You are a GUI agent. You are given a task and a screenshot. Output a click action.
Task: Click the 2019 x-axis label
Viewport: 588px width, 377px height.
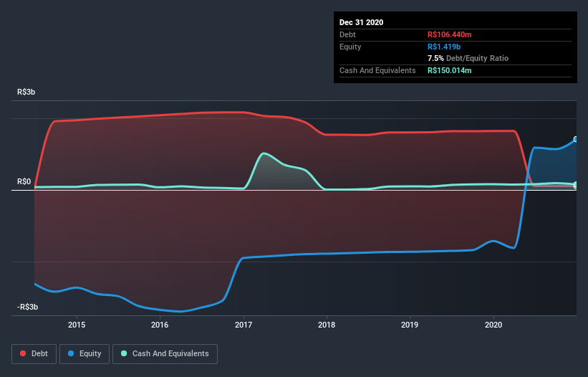pos(410,325)
